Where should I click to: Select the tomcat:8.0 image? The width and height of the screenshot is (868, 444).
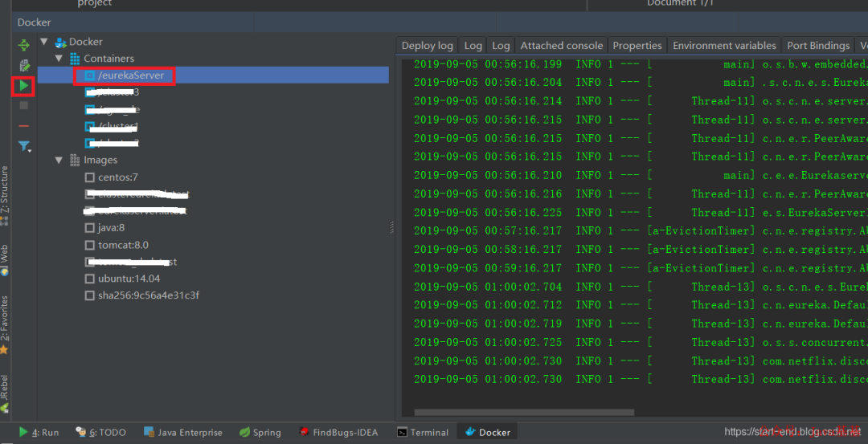(124, 245)
